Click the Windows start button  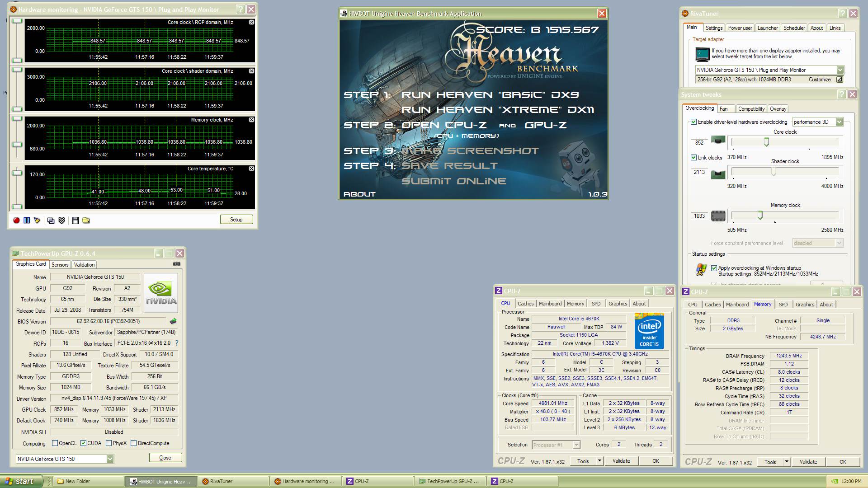tap(21, 481)
